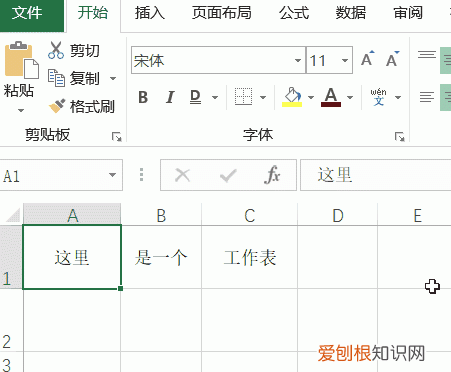451x372 pixels.
Task: Open fill color dropdown arrow
Action: click(x=311, y=97)
